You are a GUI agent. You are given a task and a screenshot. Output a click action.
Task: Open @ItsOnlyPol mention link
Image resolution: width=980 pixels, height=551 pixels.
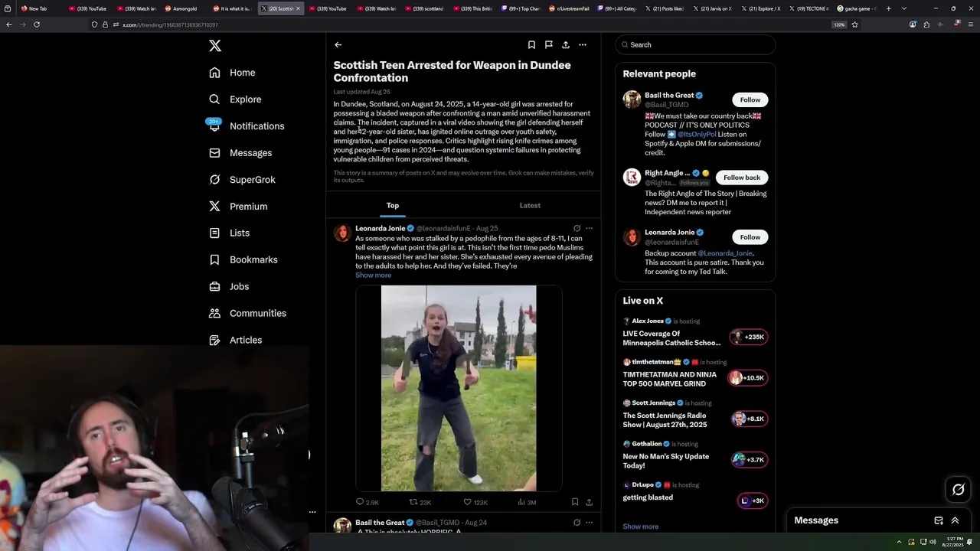(697, 135)
